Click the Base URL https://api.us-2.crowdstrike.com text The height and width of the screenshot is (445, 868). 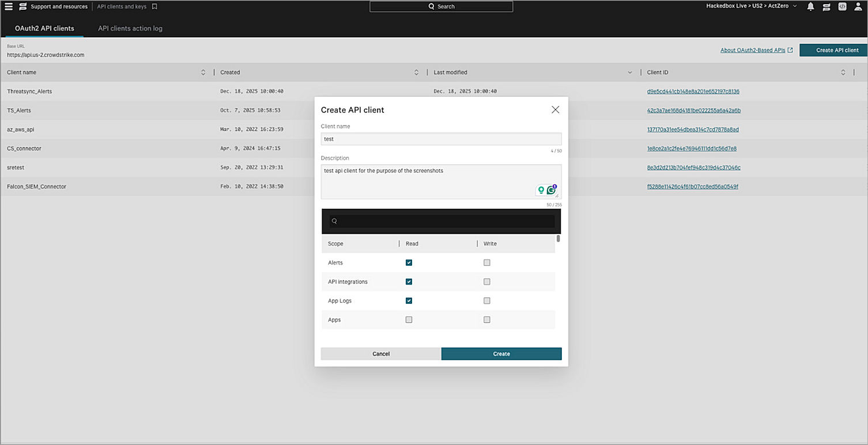tap(46, 55)
